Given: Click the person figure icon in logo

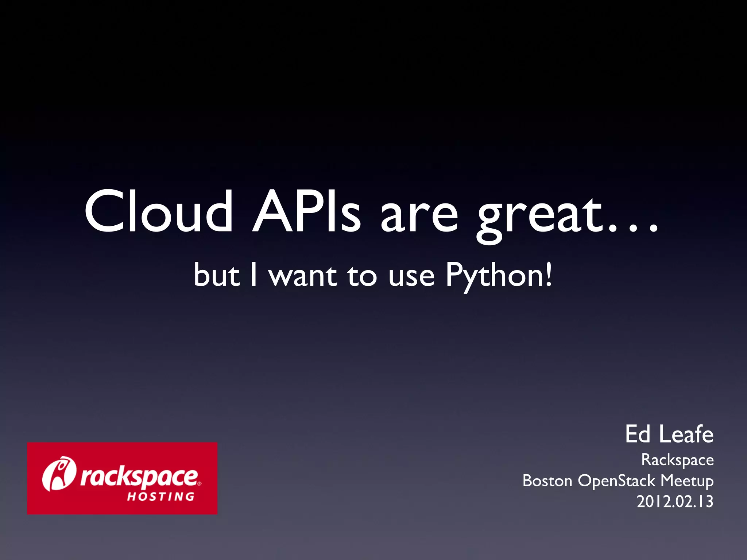Looking at the screenshot, I should click(x=59, y=474).
